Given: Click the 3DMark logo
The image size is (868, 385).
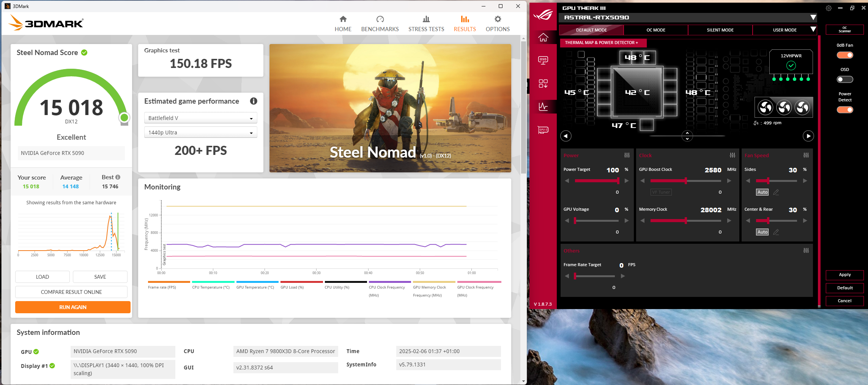Looking at the screenshot, I should (x=46, y=22).
